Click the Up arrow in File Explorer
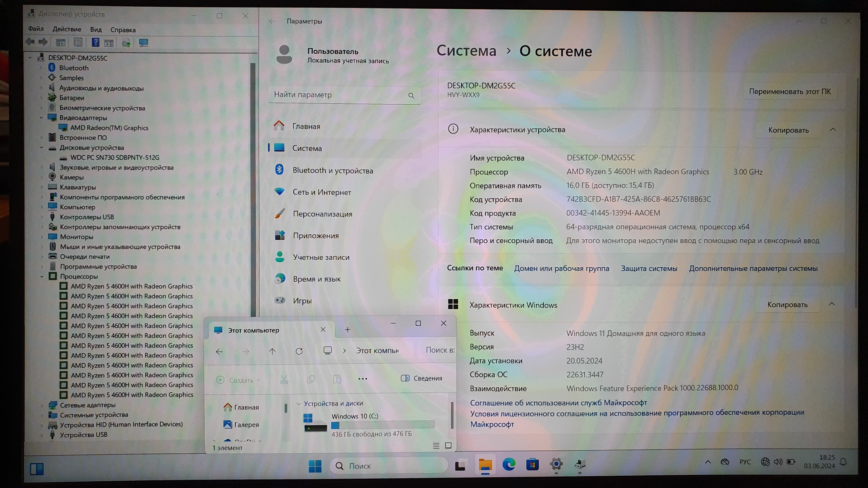868x488 pixels. 272,351
